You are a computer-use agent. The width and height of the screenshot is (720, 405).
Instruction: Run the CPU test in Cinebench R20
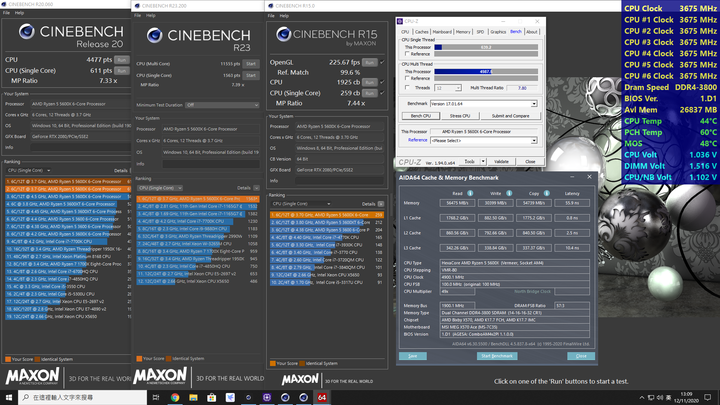[122, 60]
